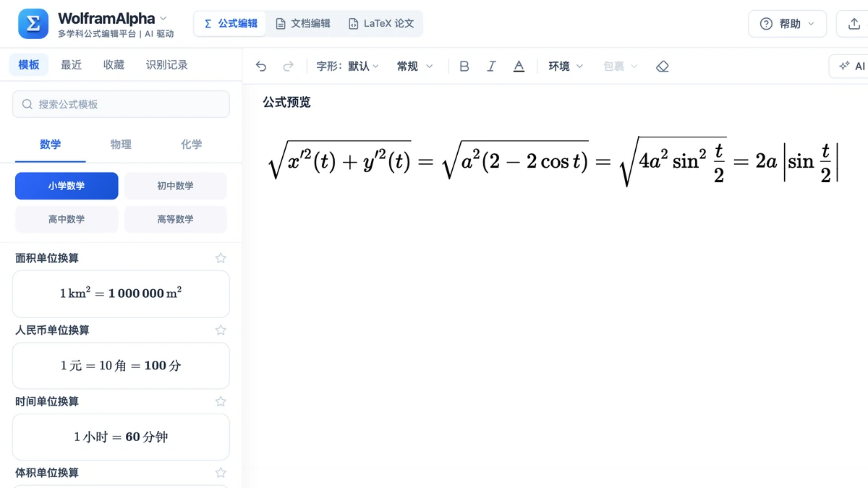Open the 识别记录 tab
Image resolution: width=868 pixels, height=488 pixels.
click(x=167, y=65)
